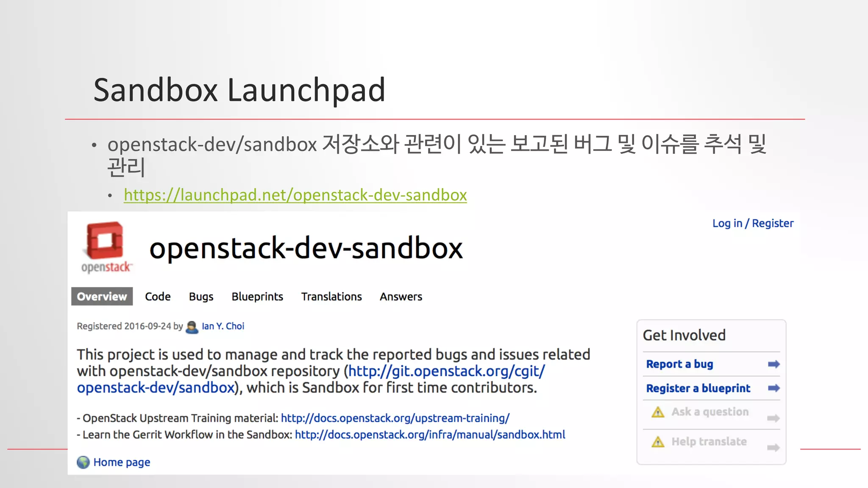Click Register a blueprint

(698, 388)
